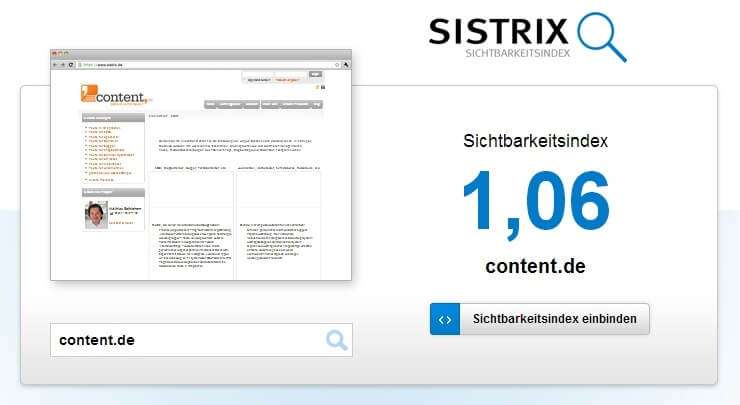Click the preview browser's address bar
This screenshot has height=405, width=740.
(209, 65)
